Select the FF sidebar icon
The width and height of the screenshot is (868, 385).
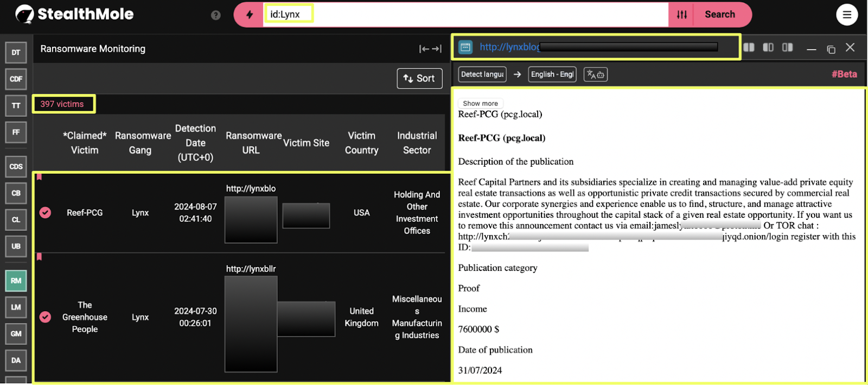16,132
